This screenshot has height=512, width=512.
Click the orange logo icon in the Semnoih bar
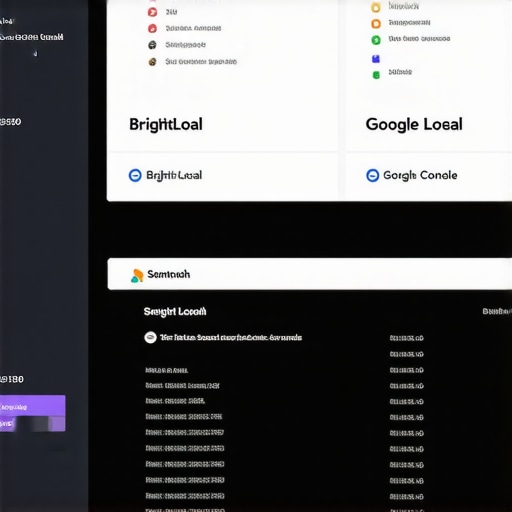[x=137, y=275]
